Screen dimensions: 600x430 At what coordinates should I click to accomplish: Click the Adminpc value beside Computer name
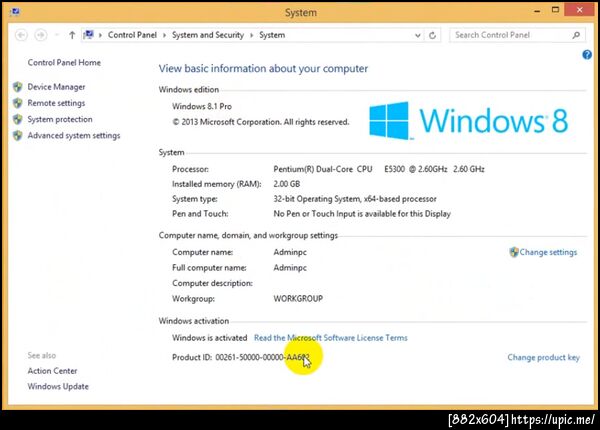tap(290, 252)
